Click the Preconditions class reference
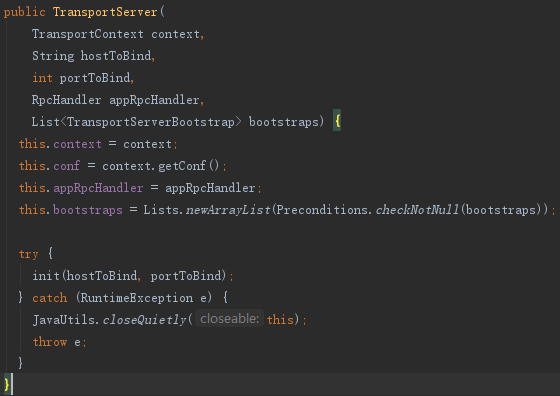 tap(322, 210)
